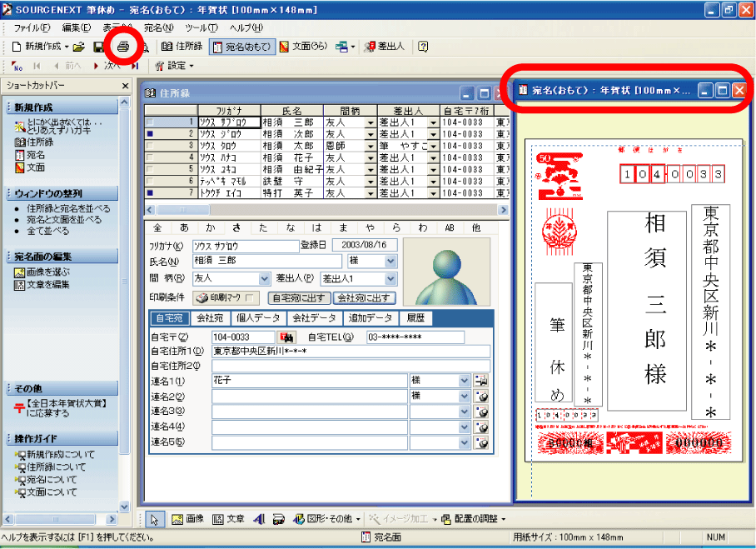756x549 pixels.
Task: Switch to 宛名(おもて) view in toolbar
Action: (x=242, y=47)
